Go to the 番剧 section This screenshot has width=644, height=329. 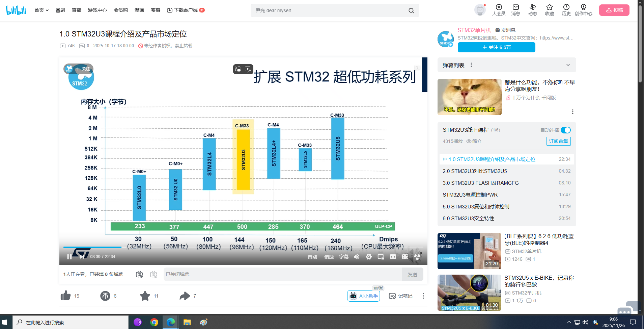(x=60, y=10)
